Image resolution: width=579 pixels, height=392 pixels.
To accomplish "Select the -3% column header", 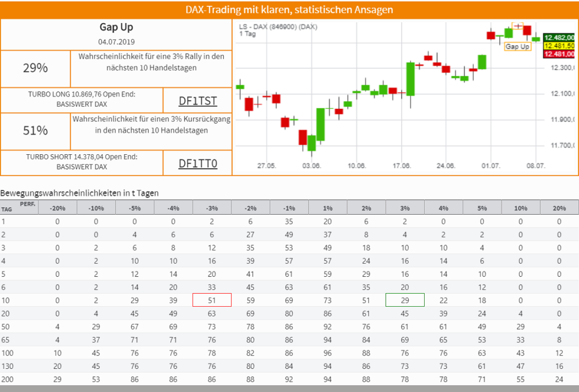I will 212,208.
